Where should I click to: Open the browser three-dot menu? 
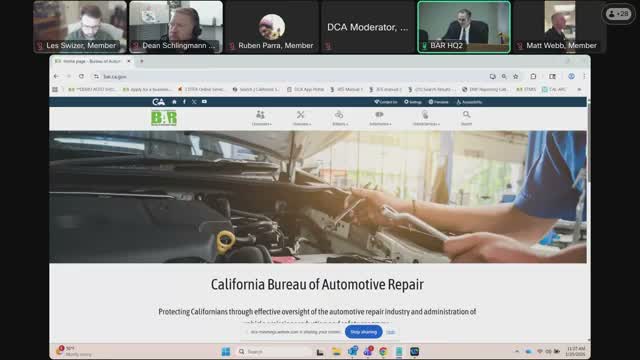pos(584,76)
